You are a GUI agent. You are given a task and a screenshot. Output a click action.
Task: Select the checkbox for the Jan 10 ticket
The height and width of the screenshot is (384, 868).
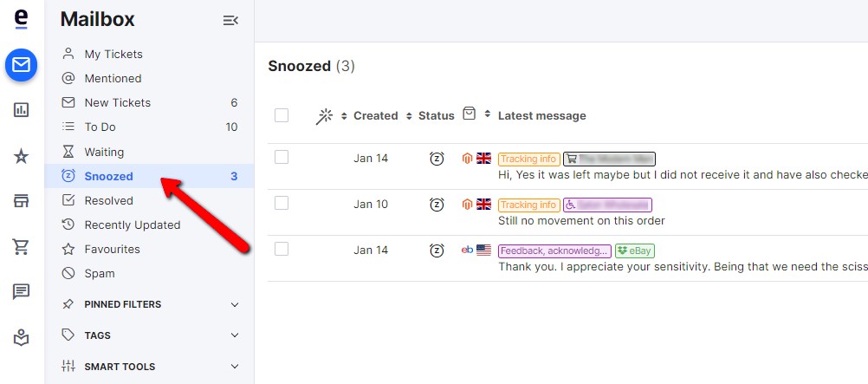(x=282, y=204)
